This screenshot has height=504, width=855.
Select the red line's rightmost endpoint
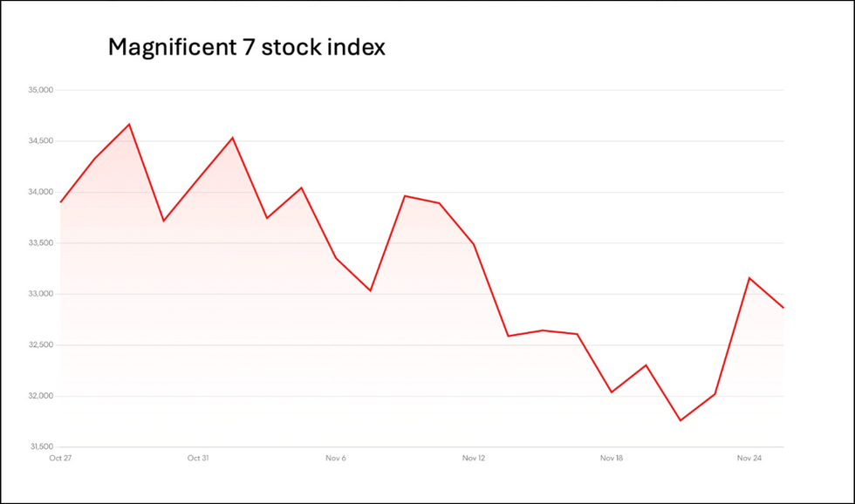(783, 308)
